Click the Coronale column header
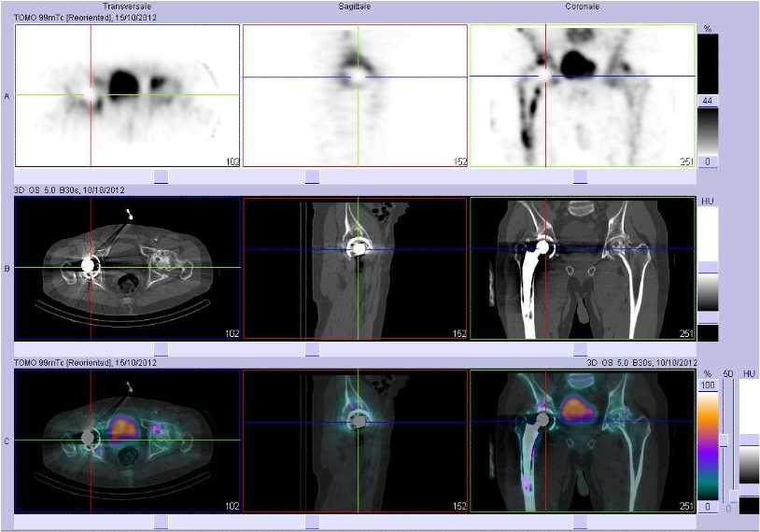Viewport: 760px width, 532px height. [x=582, y=7]
